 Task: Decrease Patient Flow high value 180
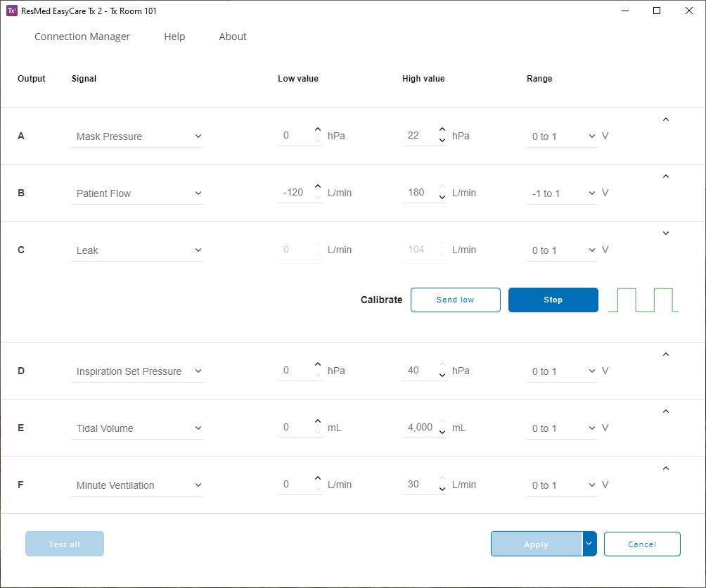point(442,197)
